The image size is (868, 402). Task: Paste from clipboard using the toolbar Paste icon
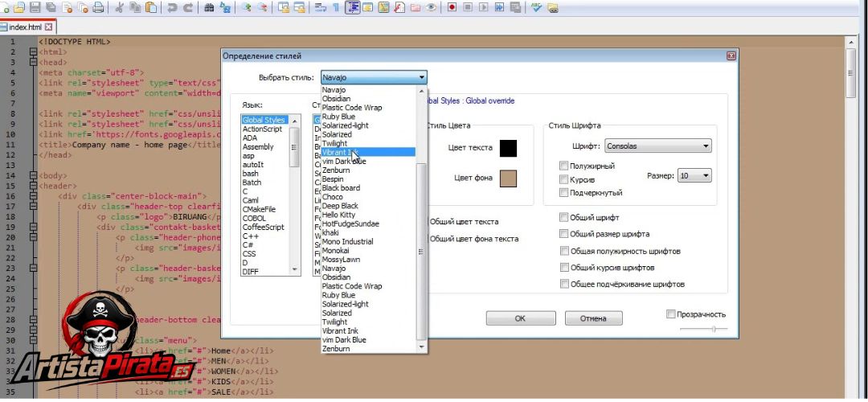pyautogui.click(x=151, y=8)
